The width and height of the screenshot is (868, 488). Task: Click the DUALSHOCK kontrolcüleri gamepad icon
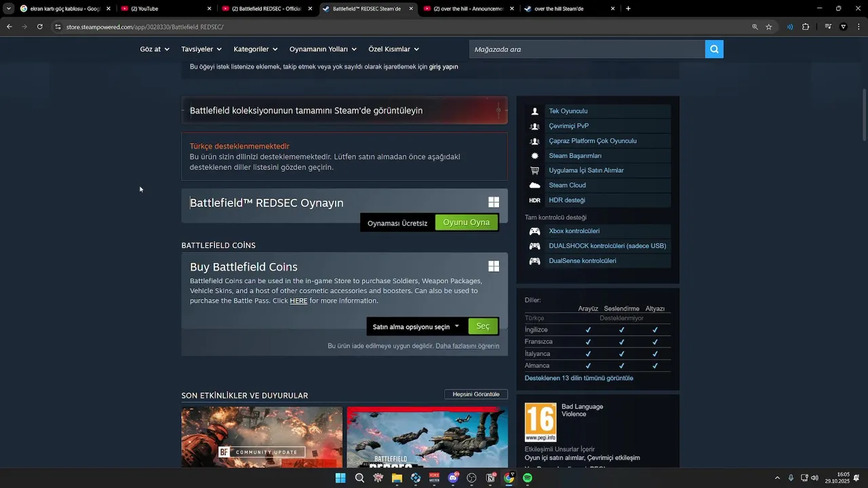[x=535, y=246]
